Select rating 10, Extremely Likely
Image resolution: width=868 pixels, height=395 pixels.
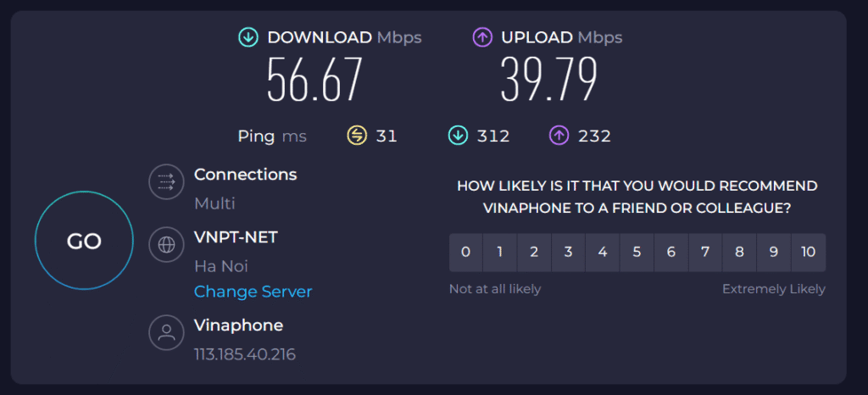point(808,252)
